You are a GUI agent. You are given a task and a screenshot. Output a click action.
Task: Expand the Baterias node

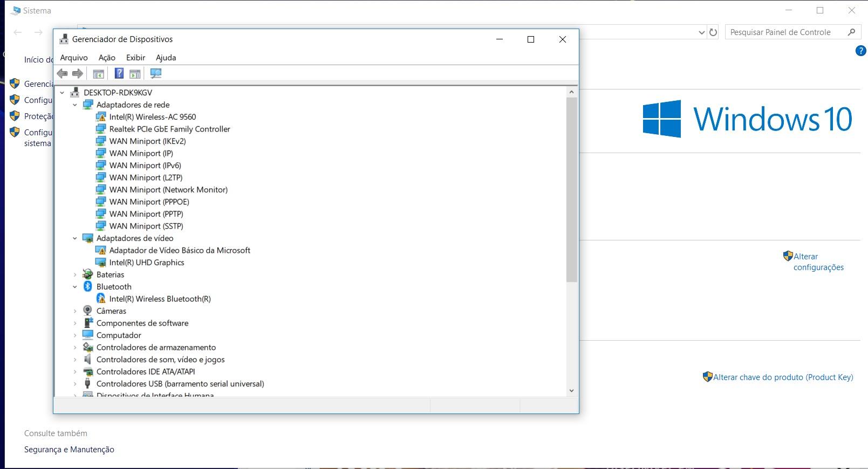pos(75,274)
